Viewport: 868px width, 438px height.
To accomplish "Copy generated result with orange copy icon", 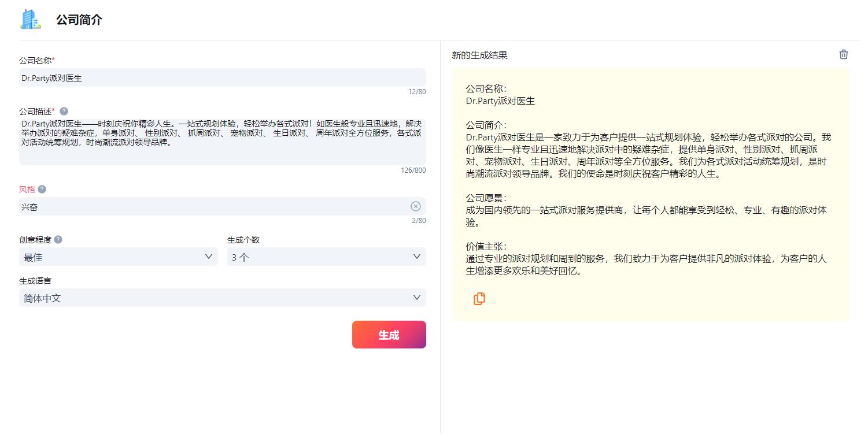I will click(x=479, y=299).
